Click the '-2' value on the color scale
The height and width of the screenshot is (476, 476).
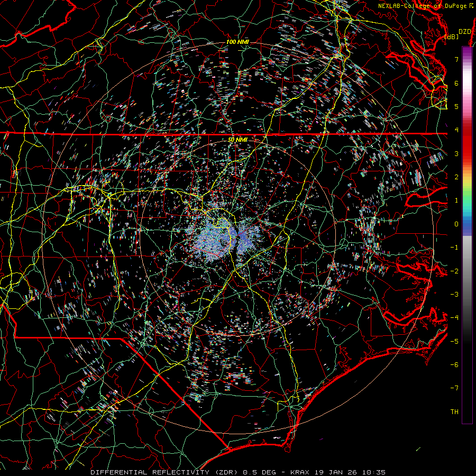point(454,271)
